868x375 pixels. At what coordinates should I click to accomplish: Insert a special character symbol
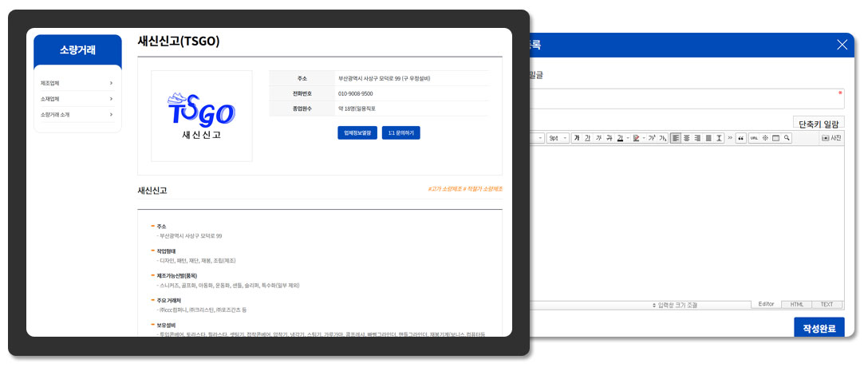click(765, 138)
